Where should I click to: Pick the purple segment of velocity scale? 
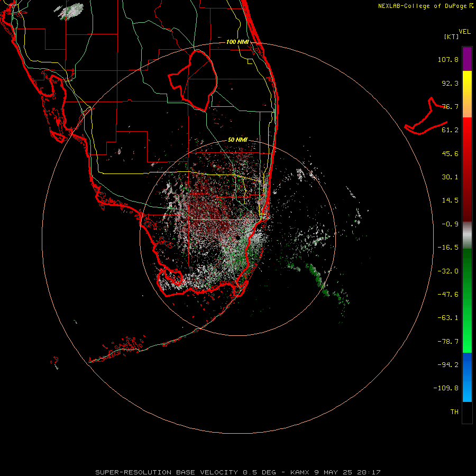pyautogui.click(x=467, y=59)
